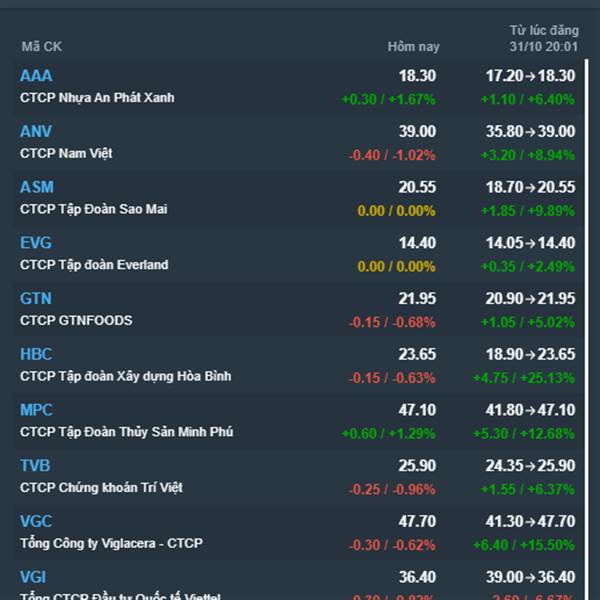This screenshot has height=600, width=600.
Task: Click AAA today's price 18.30
Action: click(417, 76)
